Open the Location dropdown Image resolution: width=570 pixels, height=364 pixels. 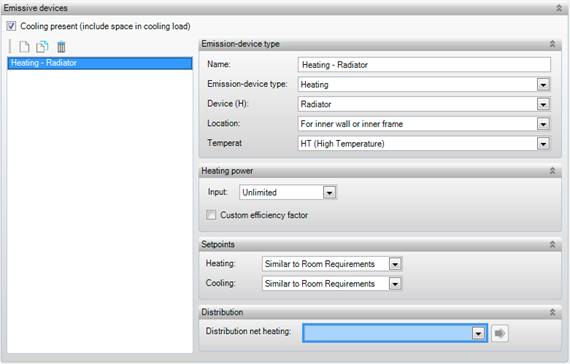point(543,124)
